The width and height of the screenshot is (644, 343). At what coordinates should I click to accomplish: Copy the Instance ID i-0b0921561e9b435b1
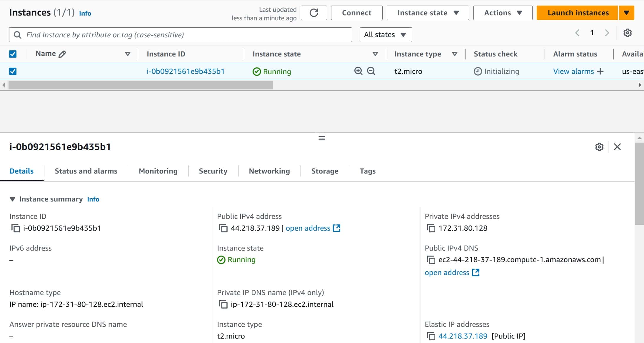point(16,228)
